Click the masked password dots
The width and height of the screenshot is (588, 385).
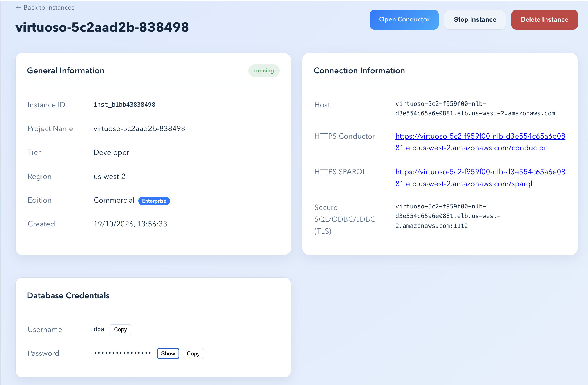(x=122, y=353)
